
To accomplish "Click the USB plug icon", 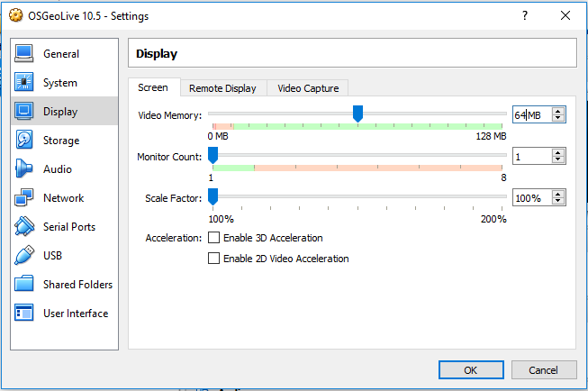I will click(x=24, y=255).
